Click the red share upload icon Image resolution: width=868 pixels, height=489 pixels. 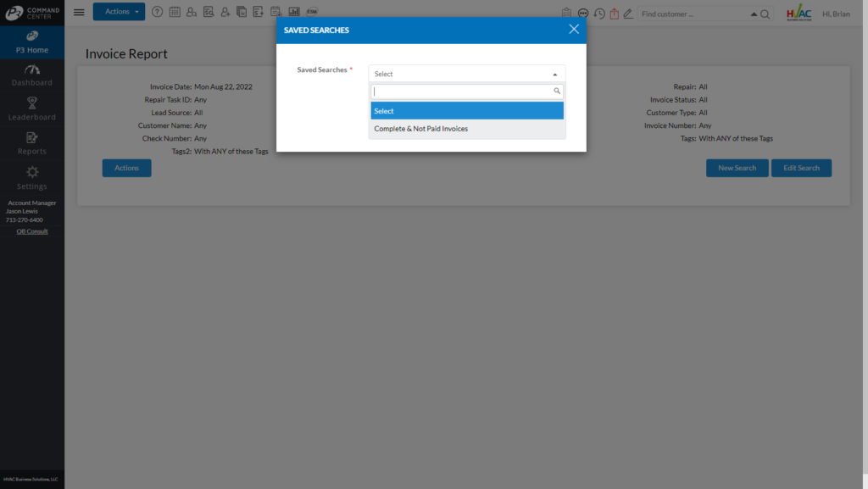(615, 14)
